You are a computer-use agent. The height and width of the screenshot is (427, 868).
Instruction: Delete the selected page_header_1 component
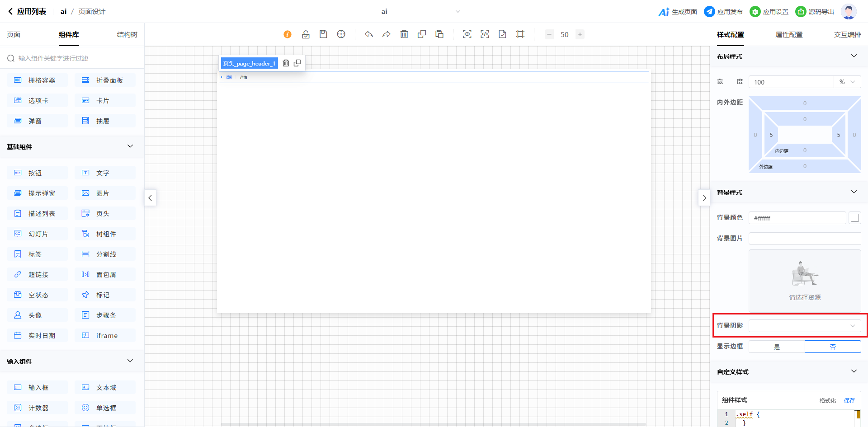click(286, 63)
